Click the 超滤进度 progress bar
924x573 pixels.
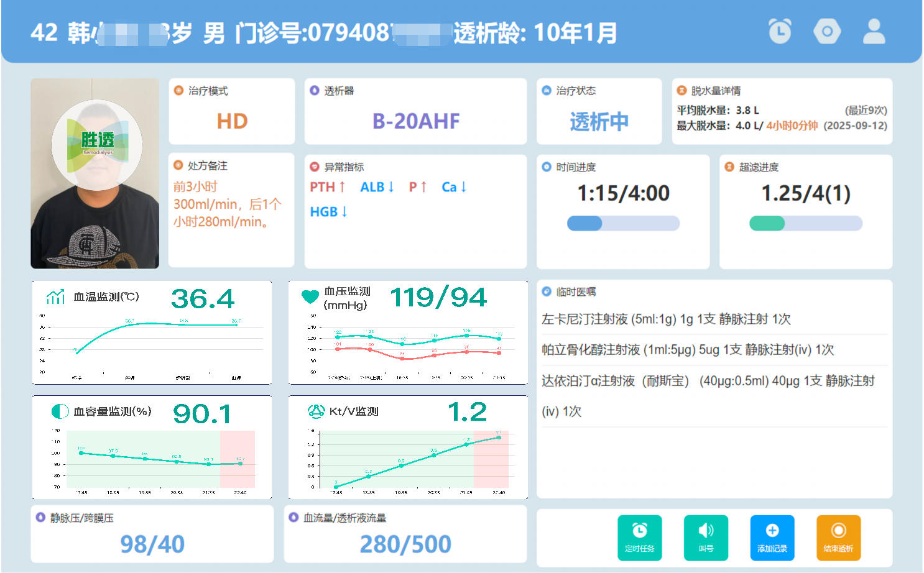point(805,222)
